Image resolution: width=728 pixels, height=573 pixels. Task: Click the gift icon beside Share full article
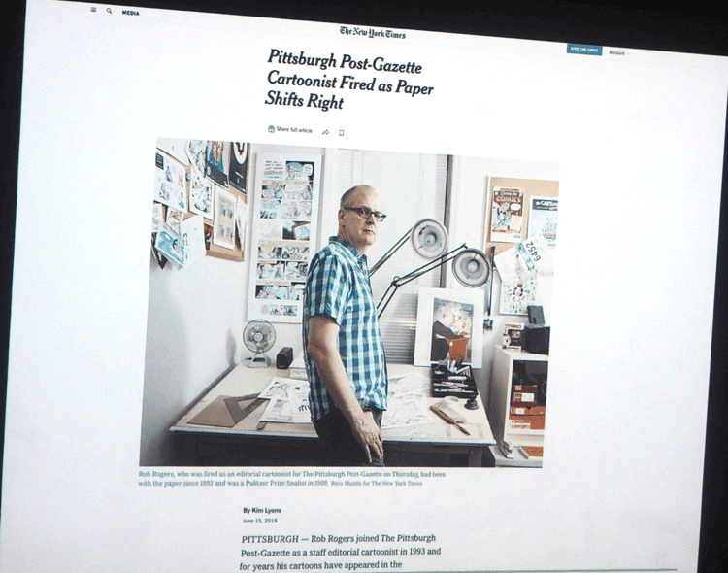coord(271,129)
